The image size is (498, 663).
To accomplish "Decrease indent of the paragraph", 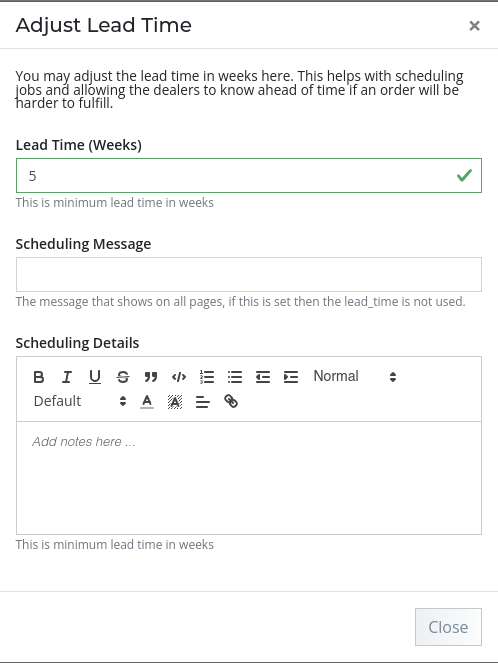I will tap(263, 377).
